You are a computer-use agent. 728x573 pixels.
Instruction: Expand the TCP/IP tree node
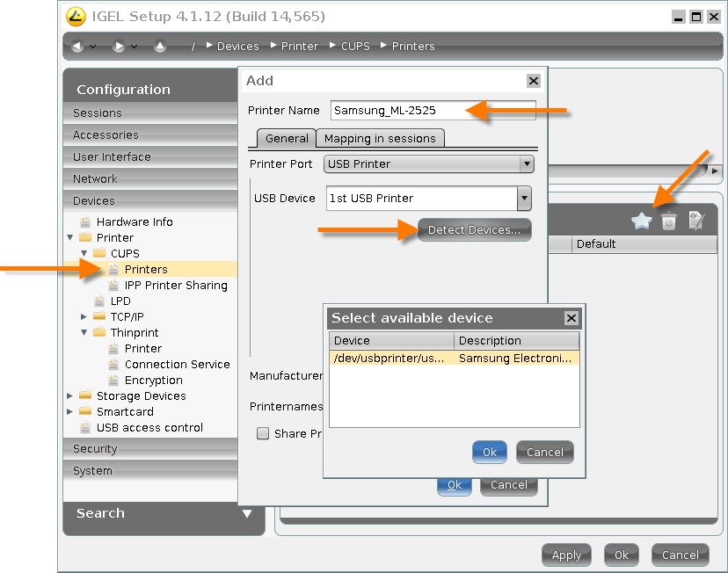pos(84,316)
